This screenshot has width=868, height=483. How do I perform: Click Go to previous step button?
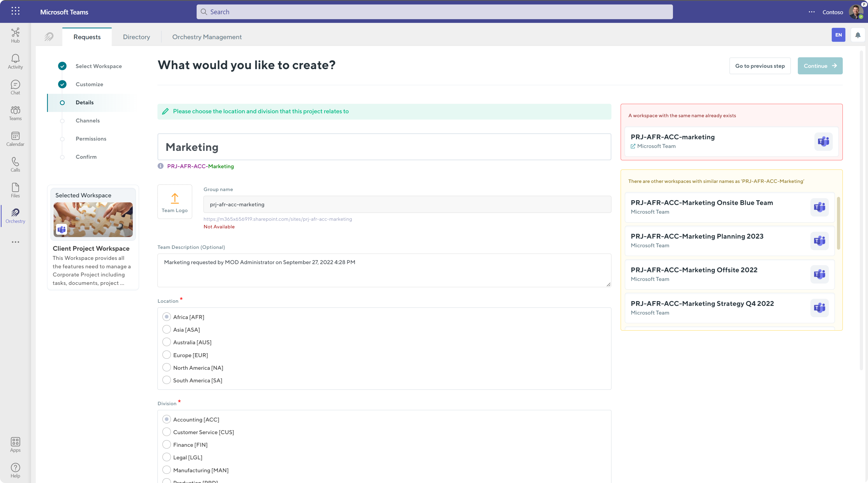point(760,66)
